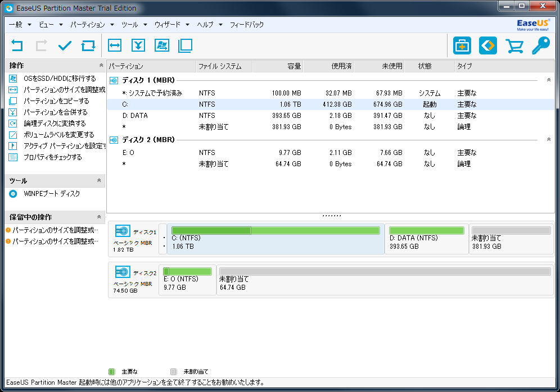The image size is (560, 392).
Task: Select the first pending resize operation
Action: 52,230
